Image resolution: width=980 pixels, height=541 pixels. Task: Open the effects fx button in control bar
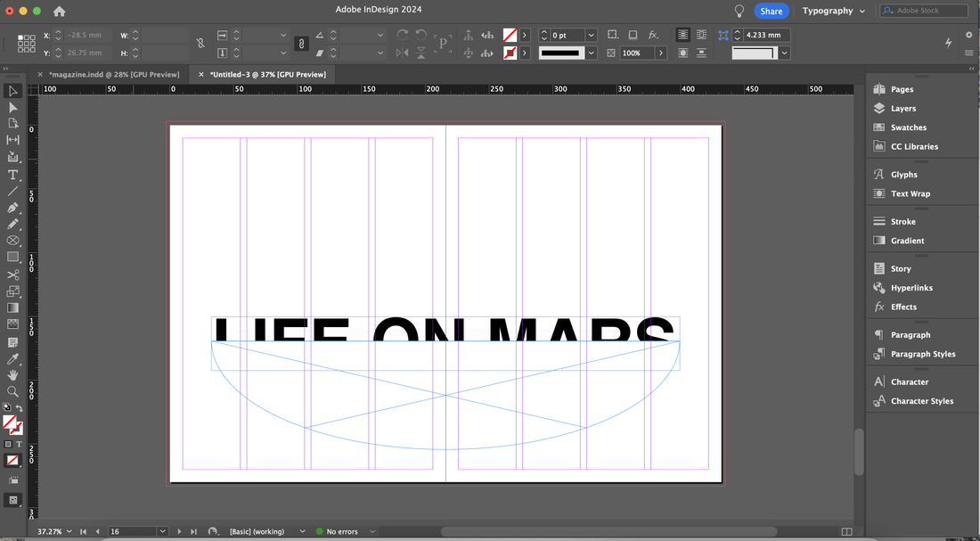pos(653,35)
